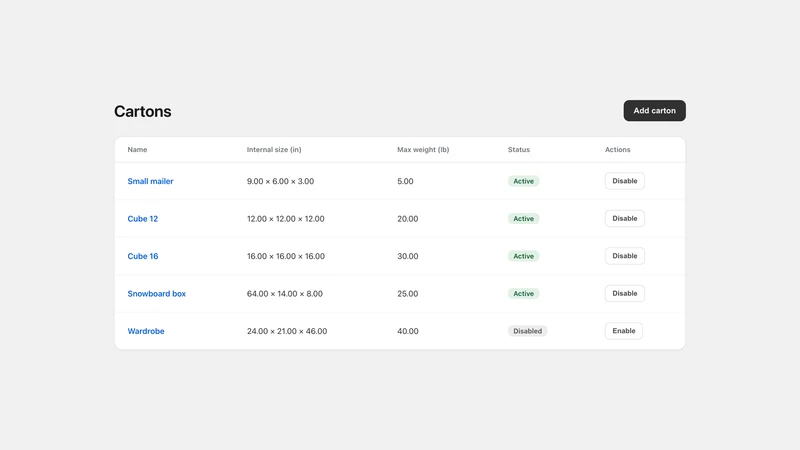Click the 25.00 max weight value
The height and width of the screenshot is (450, 800).
[x=408, y=293]
